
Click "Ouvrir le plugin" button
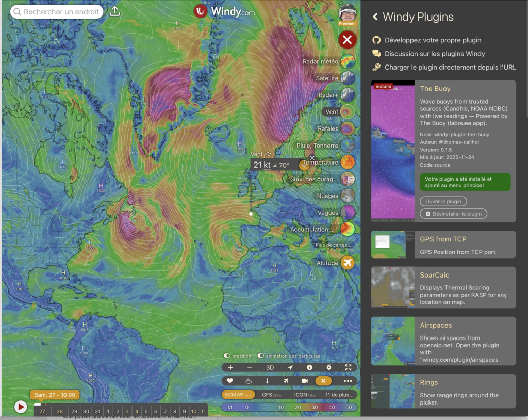point(443,201)
